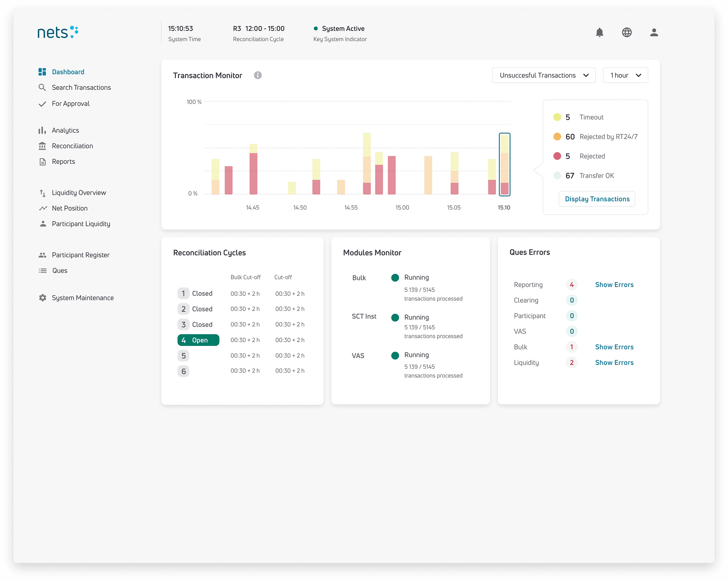This screenshot has height=581, width=728.
Task: Open Participant Liquidity menu item
Action: (x=81, y=224)
